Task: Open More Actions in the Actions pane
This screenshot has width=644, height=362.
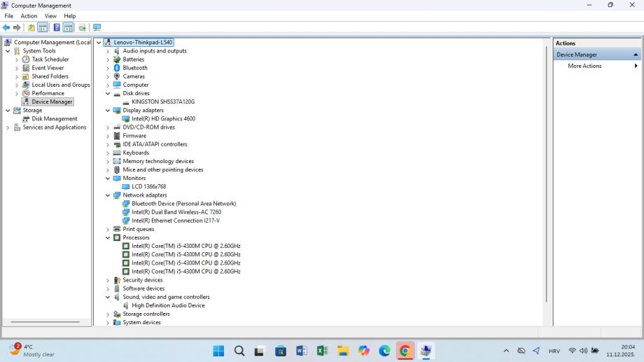Action: pyautogui.click(x=584, y=66)
